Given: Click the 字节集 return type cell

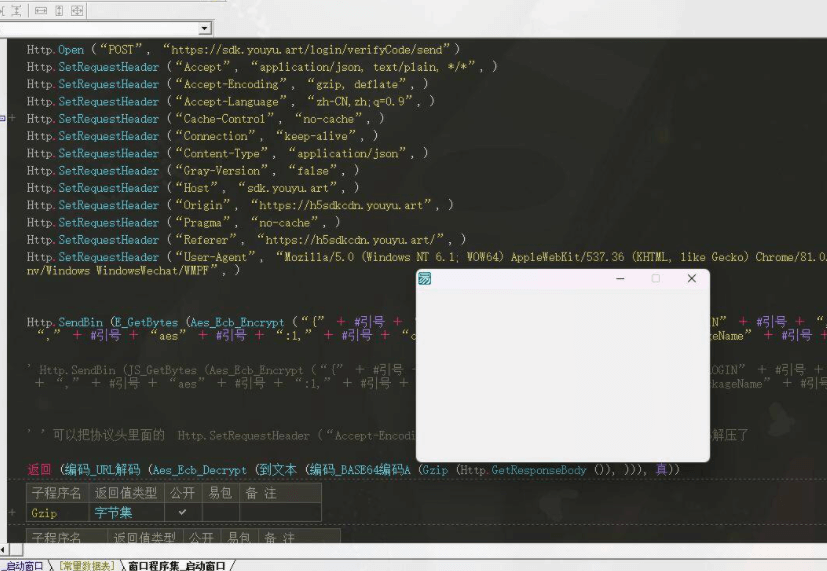Looking at the screenshot, I should coord(127,512).
